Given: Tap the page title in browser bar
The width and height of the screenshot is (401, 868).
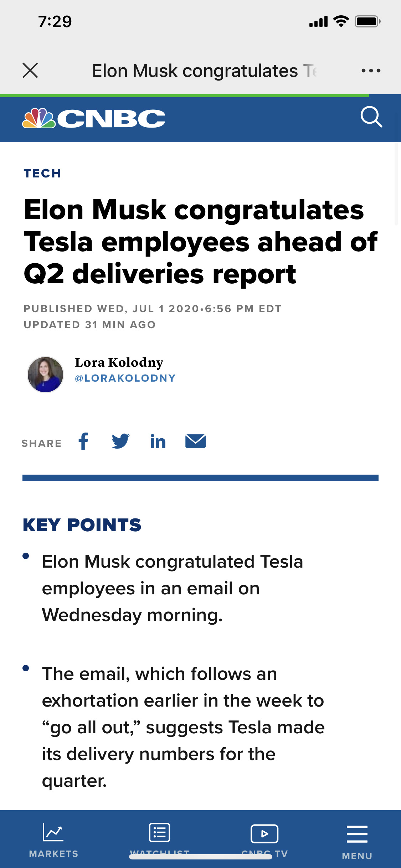Looking at the screenshot, I should pyautogui.click(x=204, y=71).
